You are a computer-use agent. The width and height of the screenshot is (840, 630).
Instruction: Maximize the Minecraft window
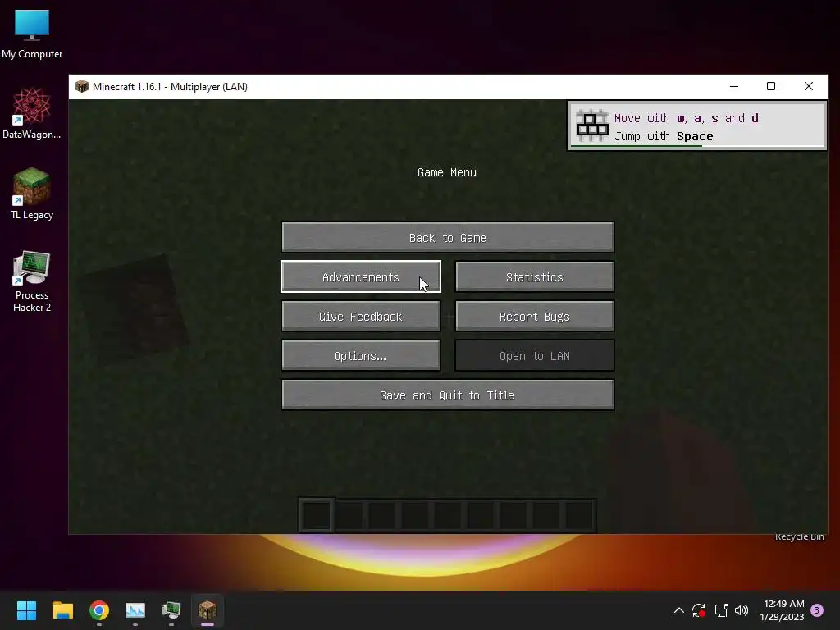771,86
